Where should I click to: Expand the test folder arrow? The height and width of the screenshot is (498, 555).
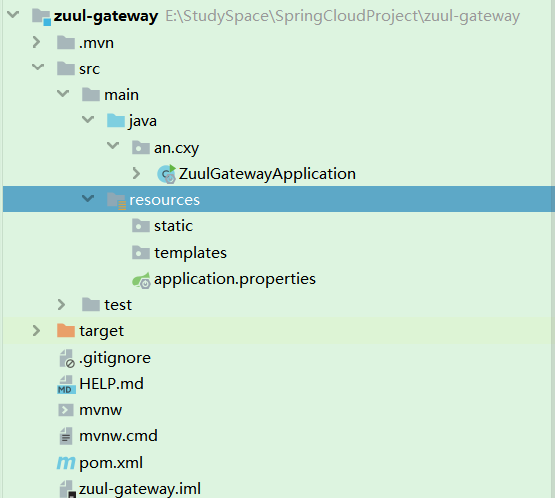tap(61, 304)
